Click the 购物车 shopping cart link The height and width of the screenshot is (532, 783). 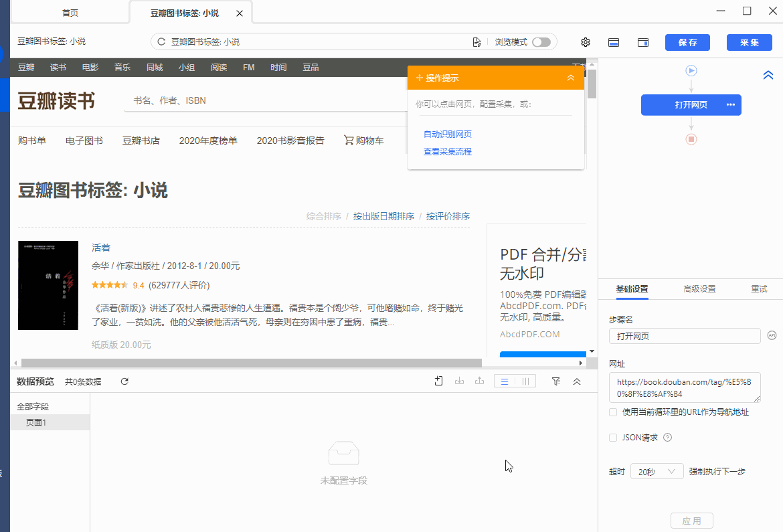[x=364, y=141]
